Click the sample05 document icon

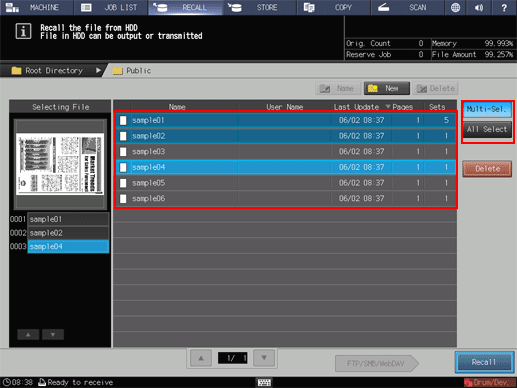[x=123, y=183]
